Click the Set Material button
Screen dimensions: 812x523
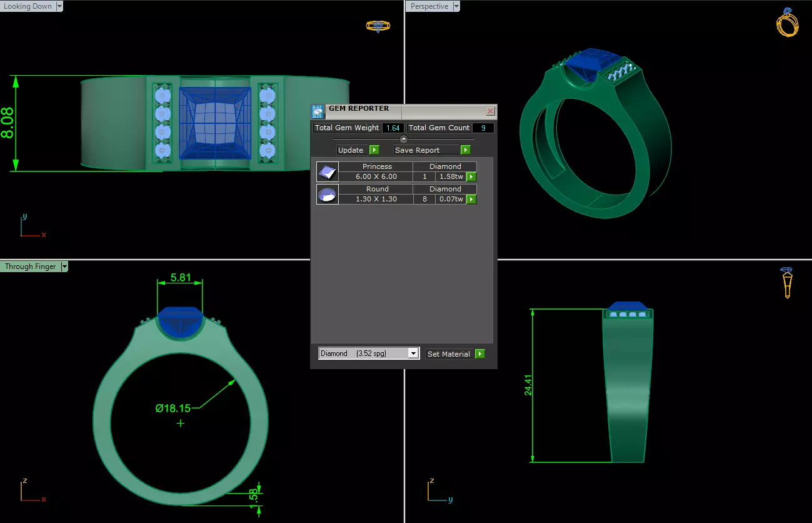coord(450,354)
